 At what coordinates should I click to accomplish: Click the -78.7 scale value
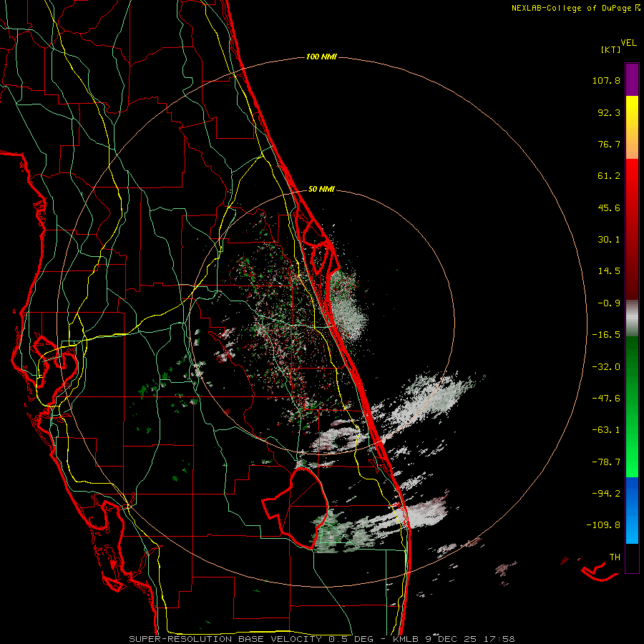(606, 462)
